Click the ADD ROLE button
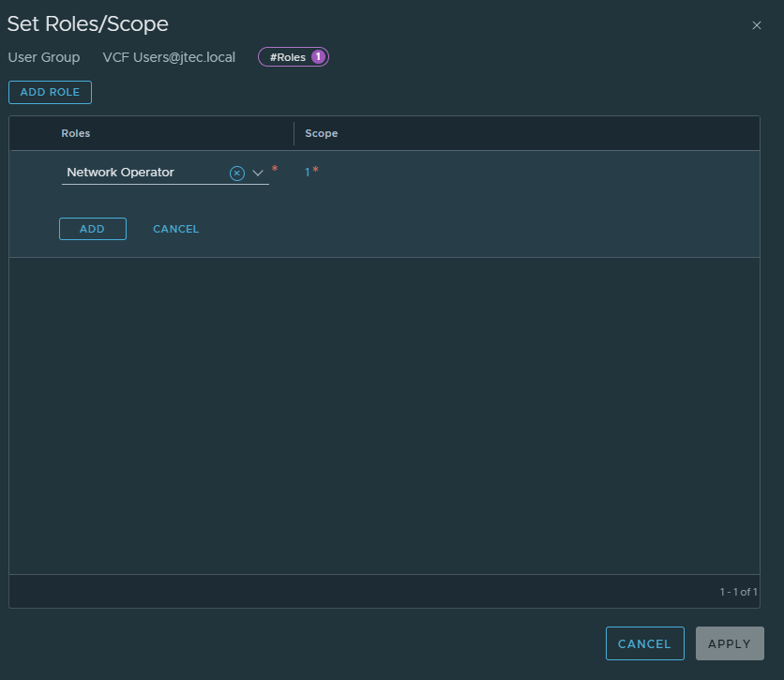Image resolution: width=784 pixels, height=680 pixels. pyautogui.click(x=50, y=93)
